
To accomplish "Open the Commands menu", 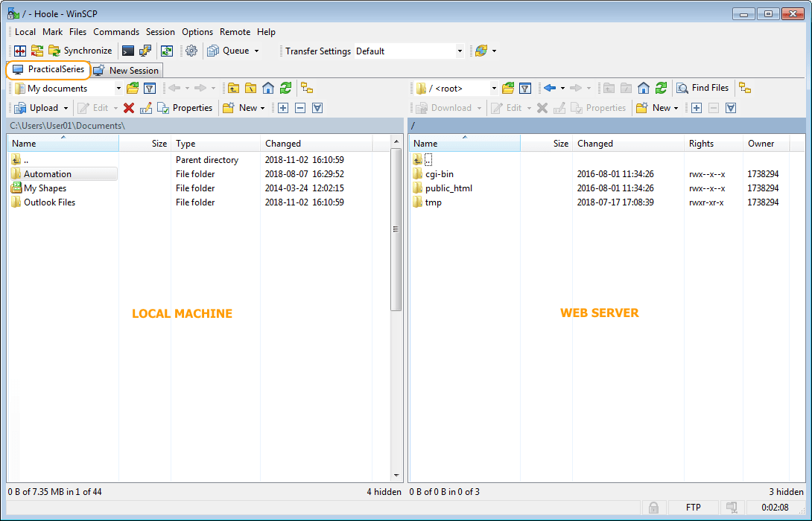I will (116, 31).
